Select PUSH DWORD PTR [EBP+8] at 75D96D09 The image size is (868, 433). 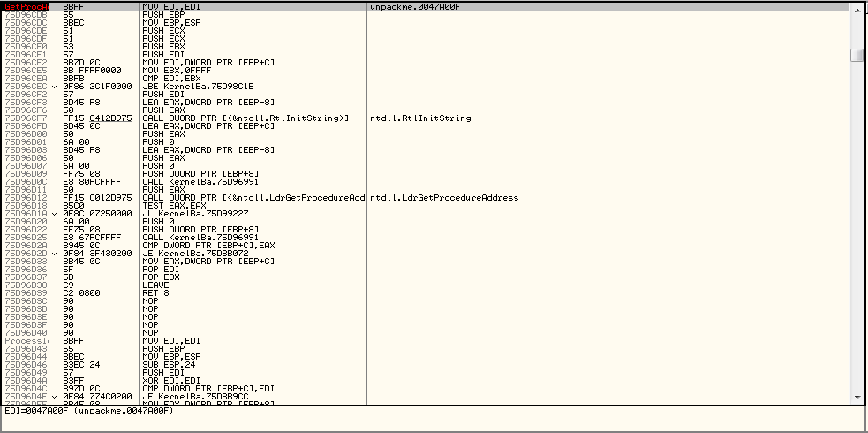(x=200, y=174)
